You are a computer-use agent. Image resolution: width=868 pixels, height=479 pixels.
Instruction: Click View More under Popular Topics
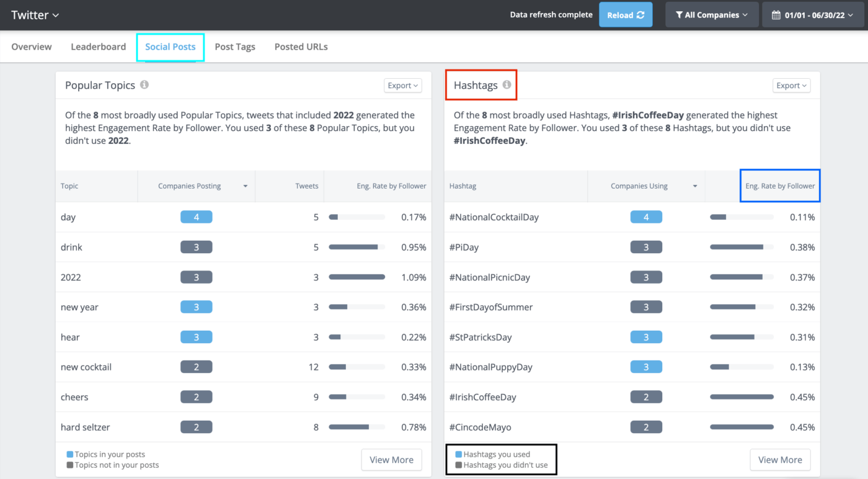[391, 460]
